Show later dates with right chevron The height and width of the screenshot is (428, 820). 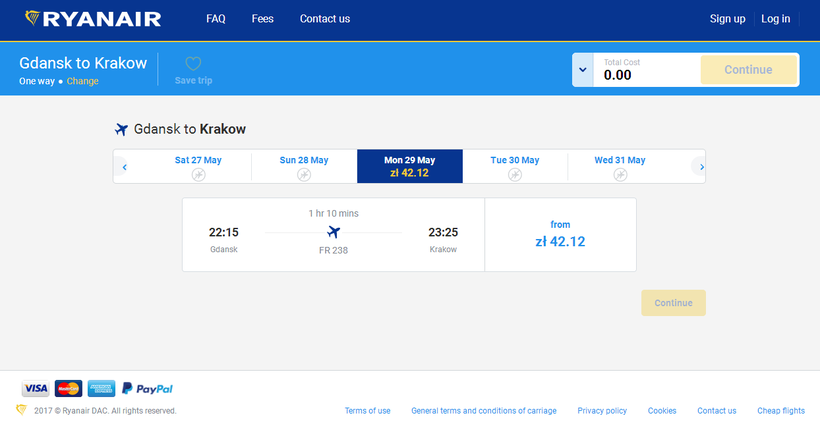click(x=701, y=167)
